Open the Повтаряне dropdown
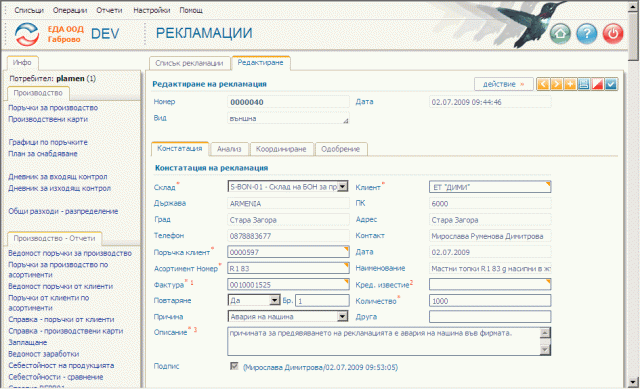The image size is (640, 389). [274, 300]
